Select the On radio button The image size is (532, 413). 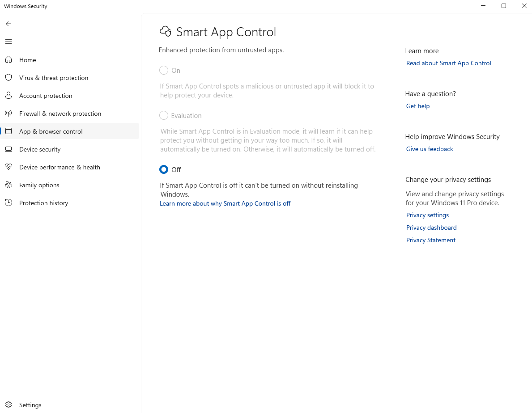[x=164, y=70]
